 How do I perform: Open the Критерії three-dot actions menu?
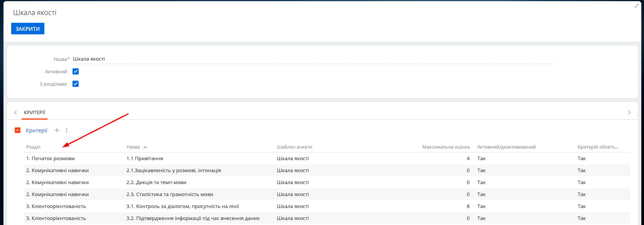(67, 130)
